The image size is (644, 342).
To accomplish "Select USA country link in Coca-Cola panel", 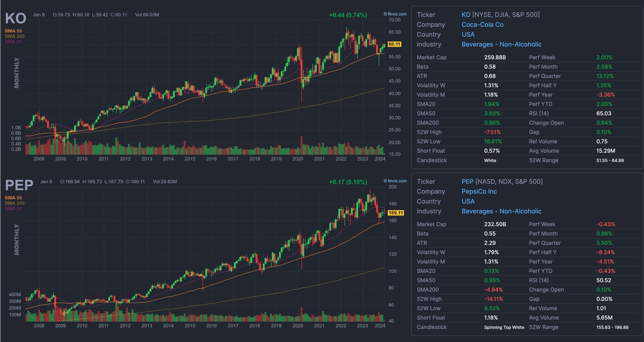I will click(468, 35).
